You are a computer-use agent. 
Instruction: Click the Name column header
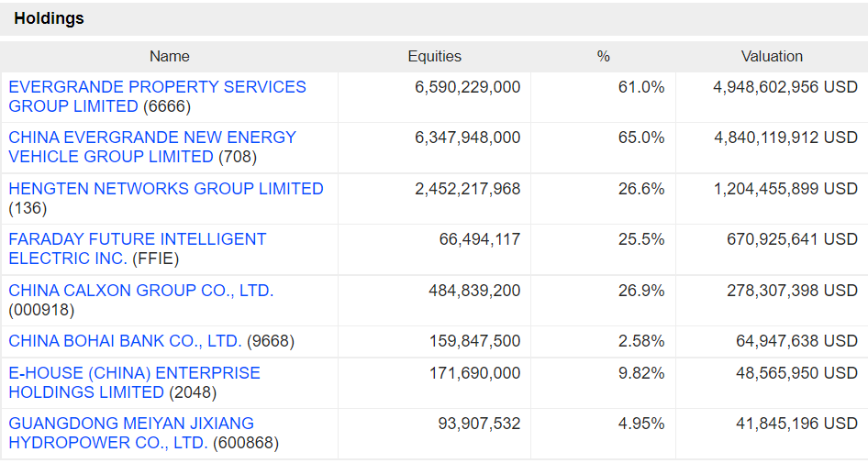click(170, 57)
